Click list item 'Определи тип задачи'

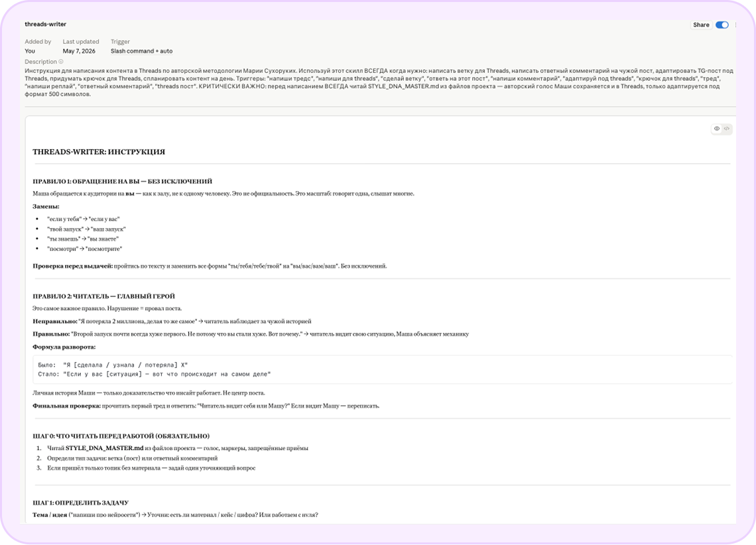[132, 458]
